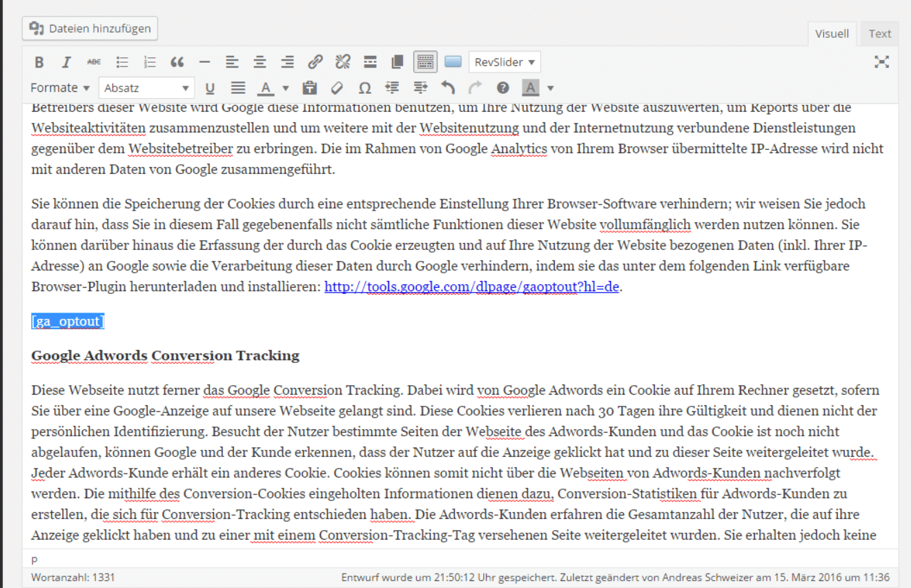Align text to the left
This screenshot has width=911, height=588.
coord(233,62)
